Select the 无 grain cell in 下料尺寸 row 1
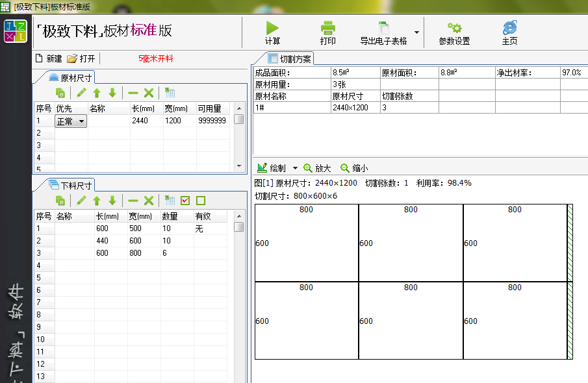 click(x=211, y=229)
